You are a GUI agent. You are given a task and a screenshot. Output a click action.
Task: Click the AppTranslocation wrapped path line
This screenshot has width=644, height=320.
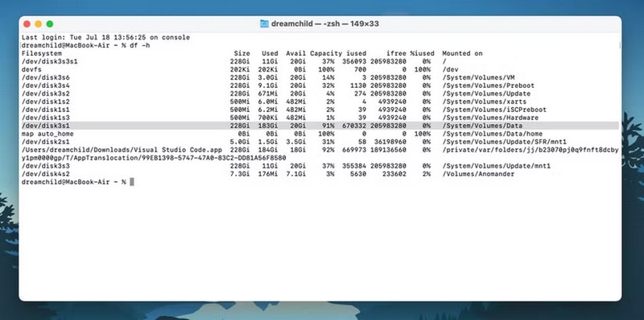(154, 158)
